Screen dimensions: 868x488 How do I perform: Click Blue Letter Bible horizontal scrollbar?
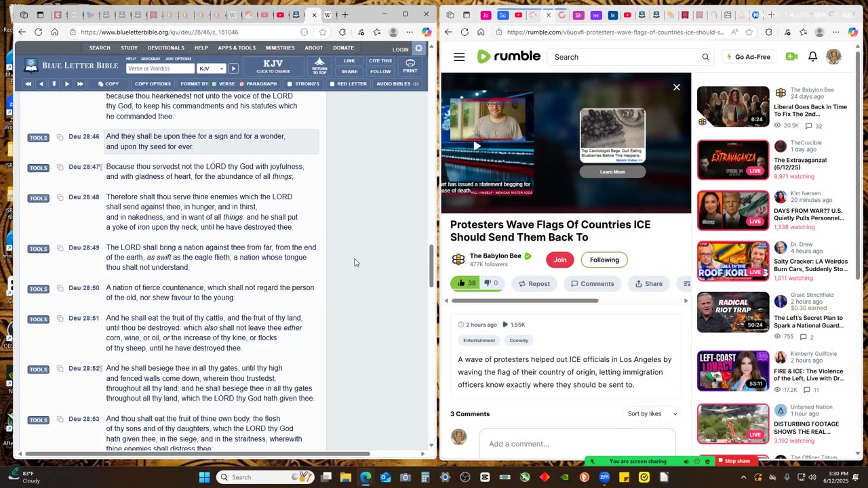[x=197, y=454]
